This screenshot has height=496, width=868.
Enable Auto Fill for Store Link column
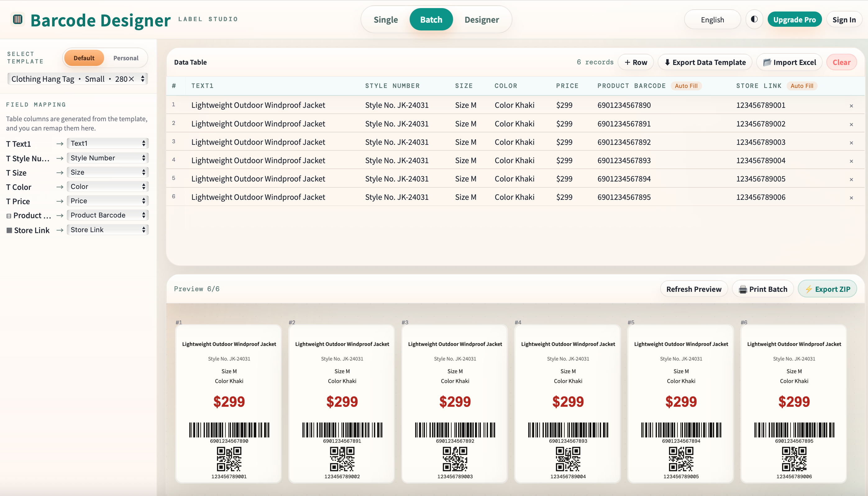click(x=802, y=86)
